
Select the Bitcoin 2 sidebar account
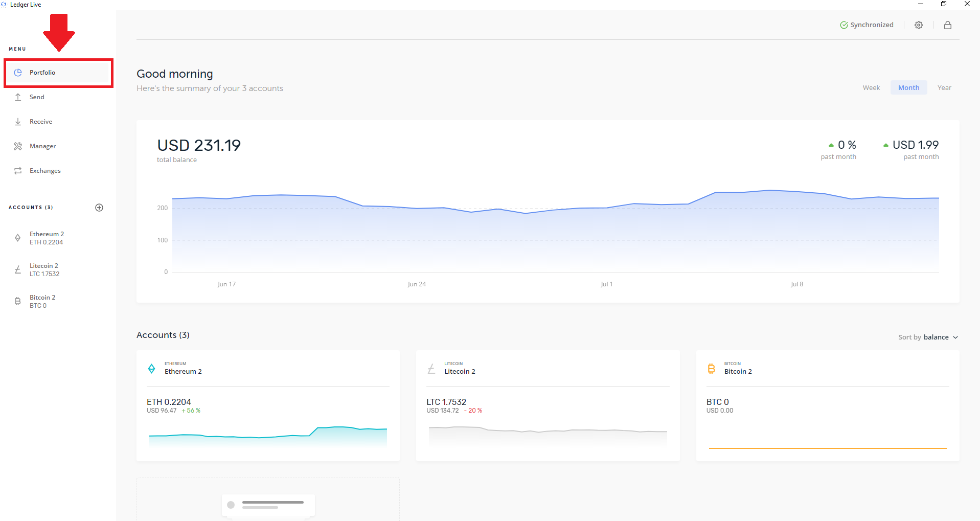(58, 302)
